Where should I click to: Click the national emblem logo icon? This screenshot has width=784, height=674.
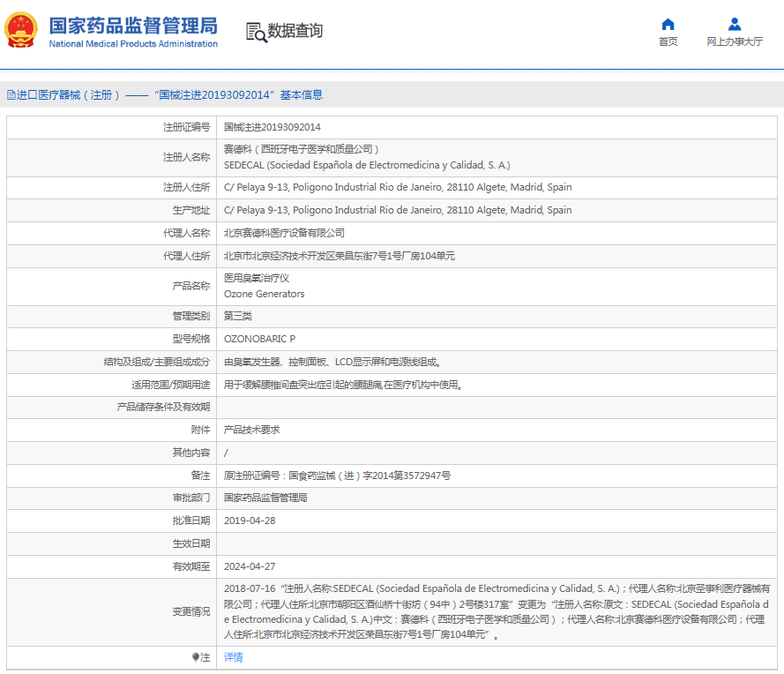coord(21,30)
